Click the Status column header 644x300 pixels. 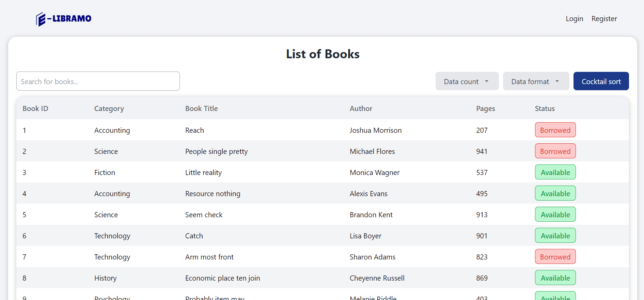[x=545, y=109]
